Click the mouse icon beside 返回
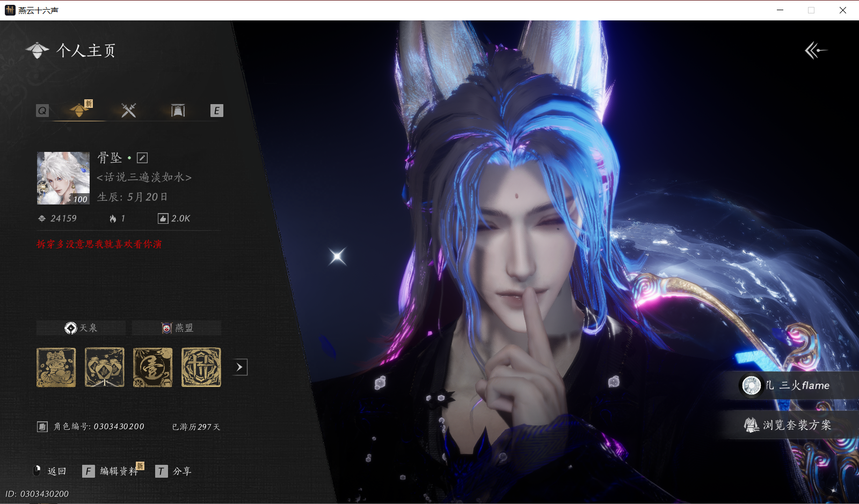 coord(37,471)
